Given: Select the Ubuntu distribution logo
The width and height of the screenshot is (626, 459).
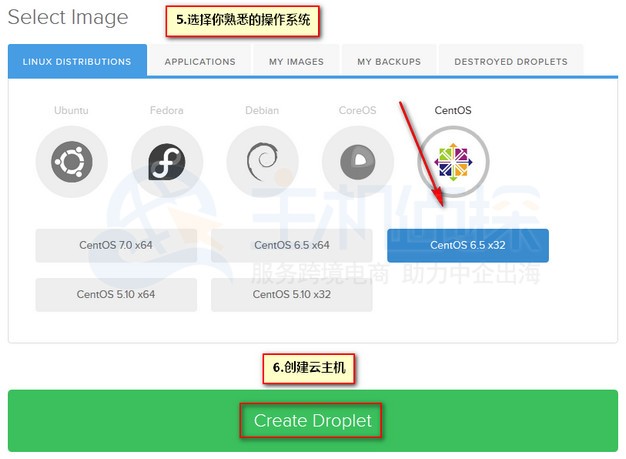Looking at the screenshot, I should (x=72, y=162).
